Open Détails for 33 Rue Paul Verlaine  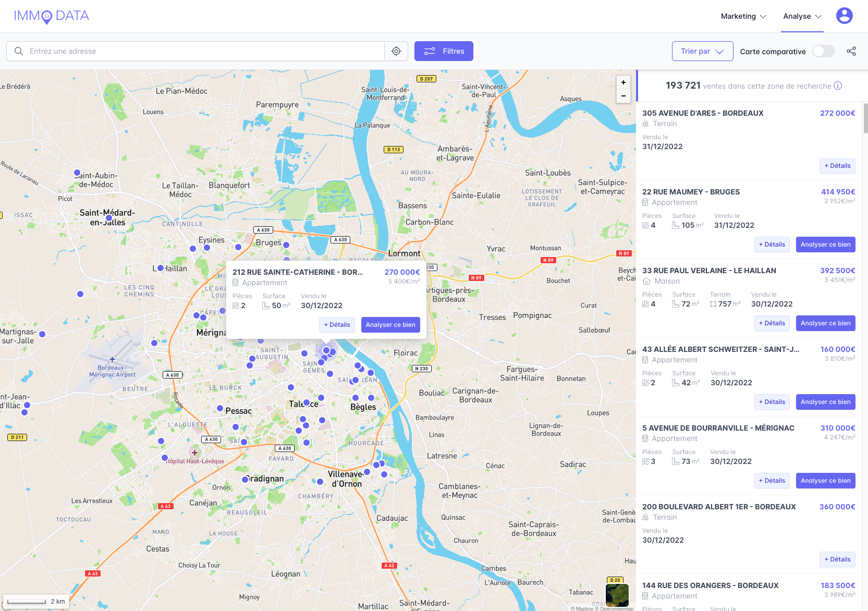tap(772, 323)
